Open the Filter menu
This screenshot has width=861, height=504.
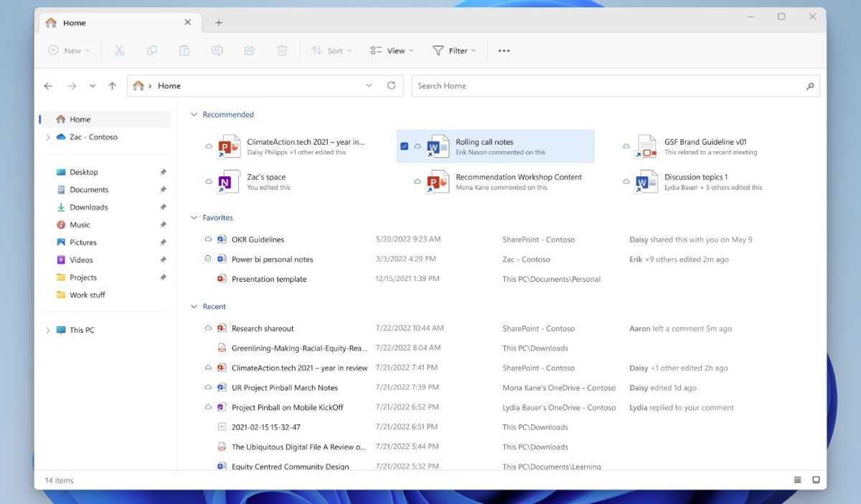[x=454, y=51]
